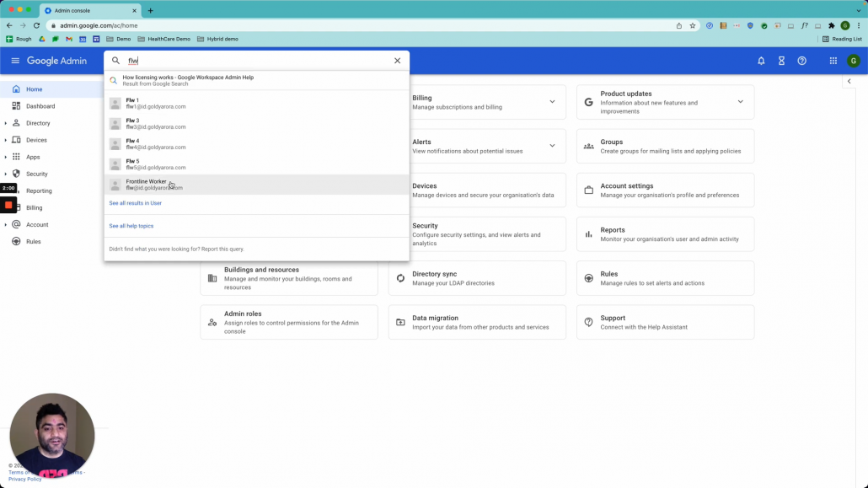Open the main hamburger menu
Viewport: 868px width, 488px height.
coord(15,61)
